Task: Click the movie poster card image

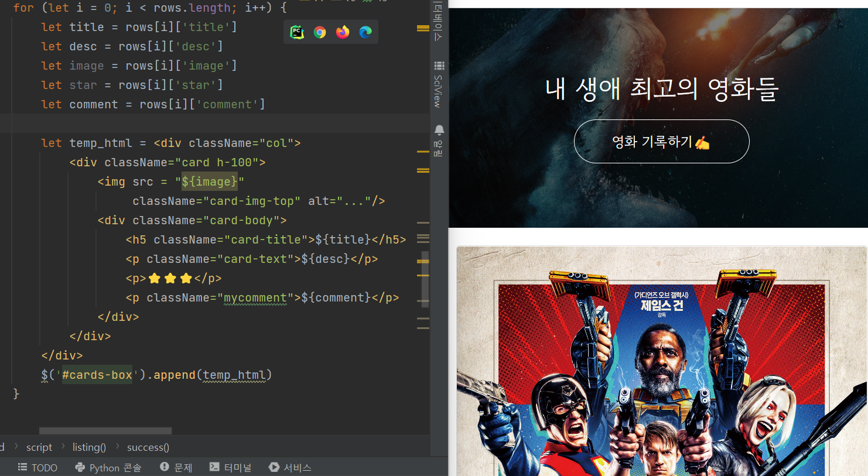Action: point(661,361)
